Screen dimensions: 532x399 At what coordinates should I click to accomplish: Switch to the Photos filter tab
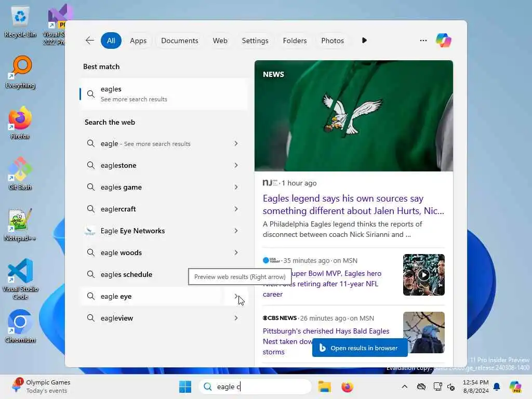click(x=332, y=41)
